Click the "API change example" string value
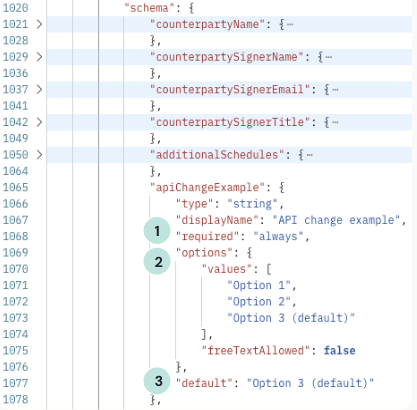This screenshot has height=410, width=417. pyautogui.click(x=336, y=220)
